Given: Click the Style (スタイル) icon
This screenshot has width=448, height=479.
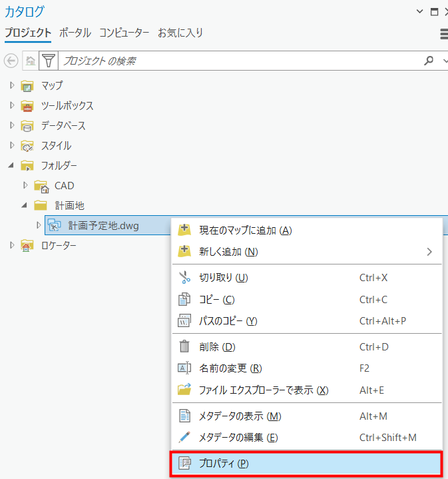Looking at the screenshot, I should tap(27, 146).
